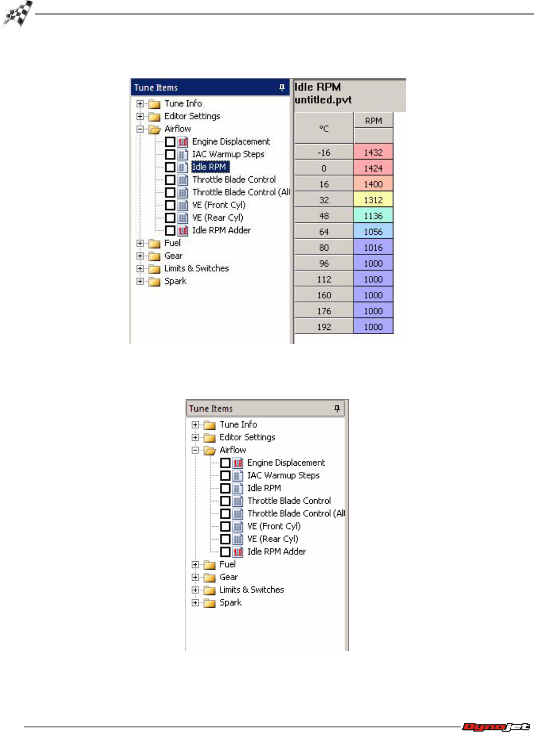
Task: Check Idle RPM box in lower tree
Action: [x=225, y=488]
